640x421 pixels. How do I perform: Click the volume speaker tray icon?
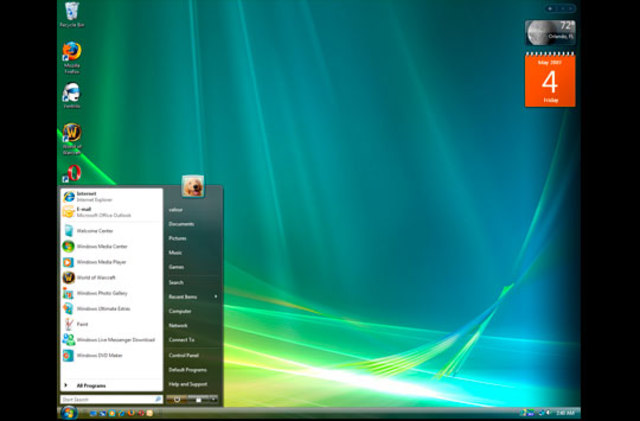tap(548, 413)
